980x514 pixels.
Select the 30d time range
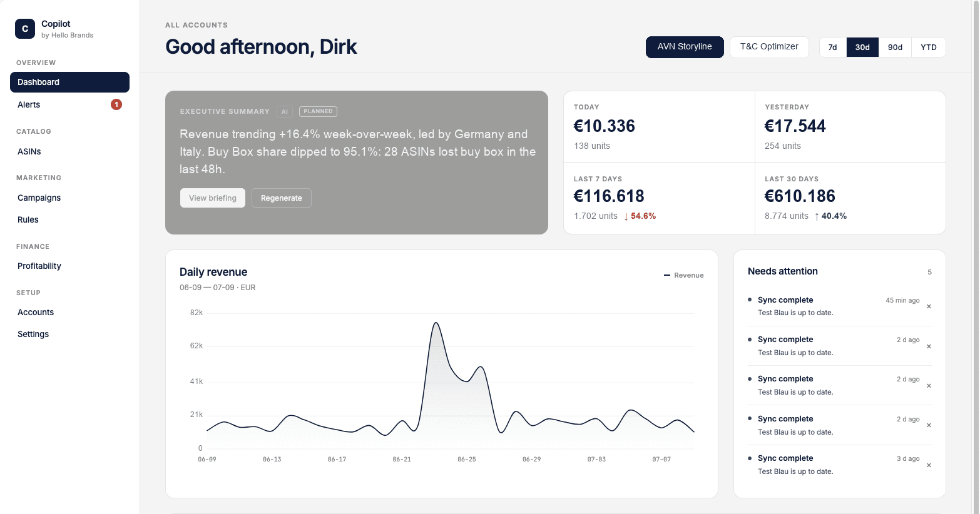862,47
